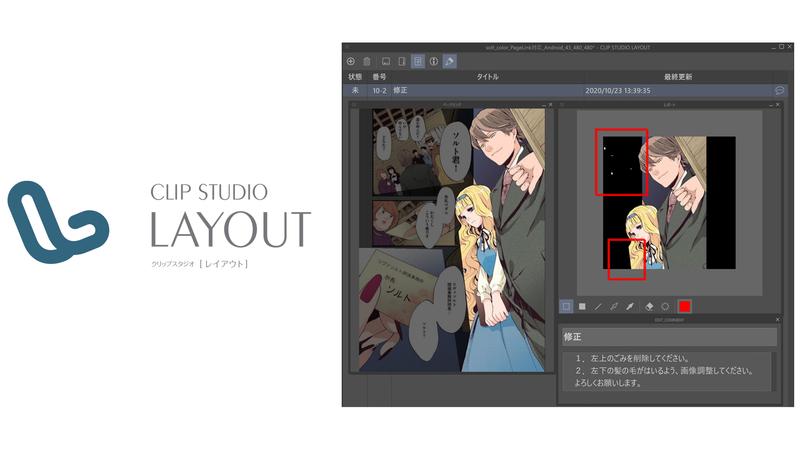Click the add new report plus icon
Viewport: 800px width, 450px height.
(x=351, y=61)
